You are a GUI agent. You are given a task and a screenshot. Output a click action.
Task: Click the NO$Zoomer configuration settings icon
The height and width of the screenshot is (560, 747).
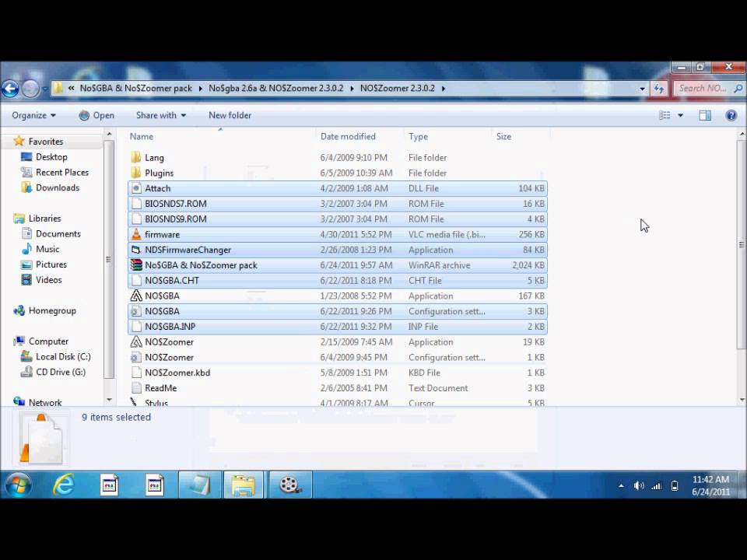[x=136, y=357]
